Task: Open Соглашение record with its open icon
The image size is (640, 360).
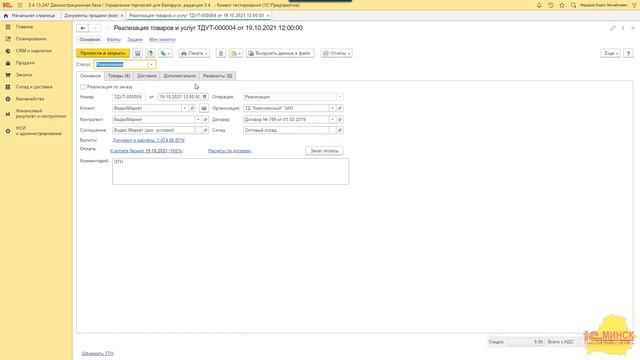Action: click(205, 130)
